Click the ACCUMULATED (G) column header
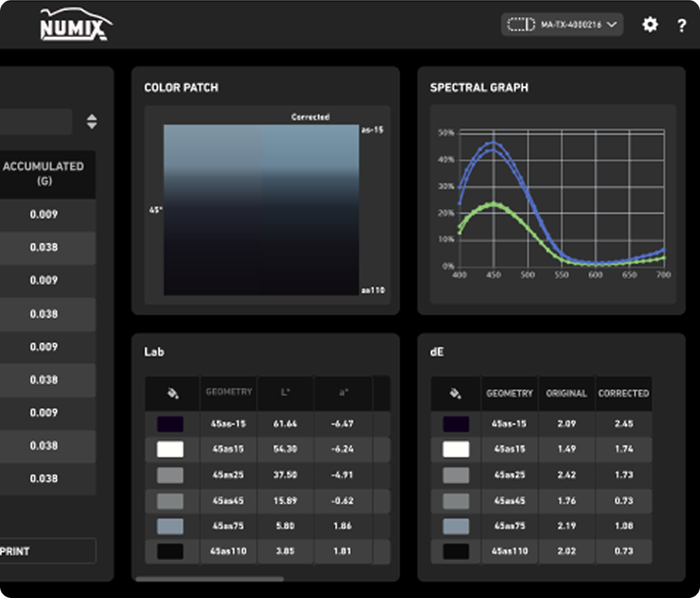The image size is (700, 598). (44, 174)
